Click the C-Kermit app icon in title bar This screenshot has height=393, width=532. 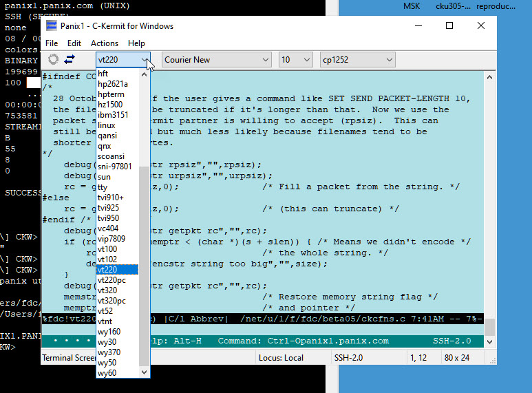tap(52, 26)
